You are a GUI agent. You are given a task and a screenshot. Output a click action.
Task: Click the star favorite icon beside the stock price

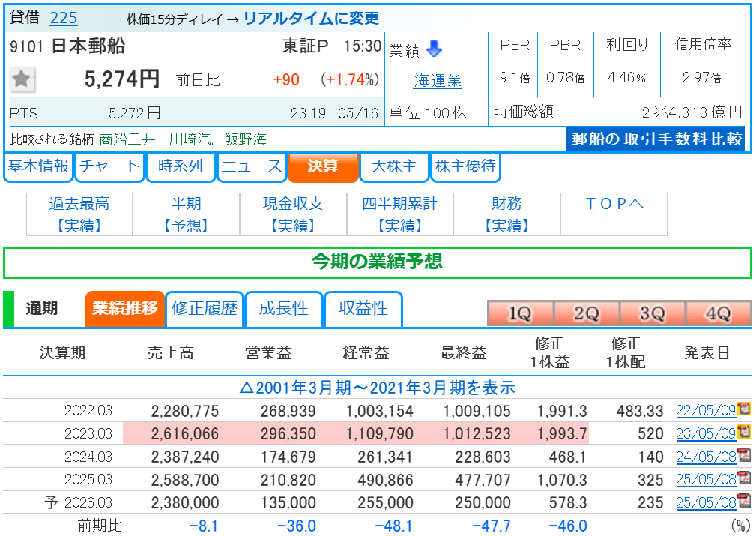pos(22,79)
